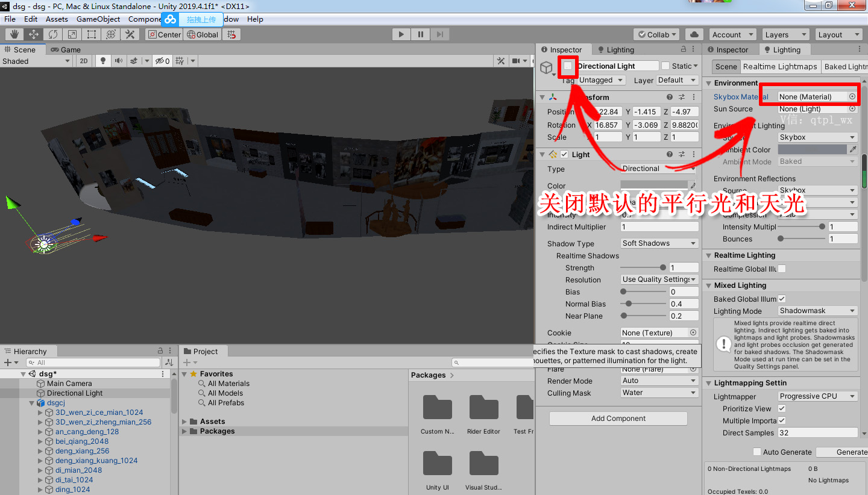Viewport: 868px width, 495px height.
Task: Lock the Hierarchy panel
Action: click(x=160, y=351)
